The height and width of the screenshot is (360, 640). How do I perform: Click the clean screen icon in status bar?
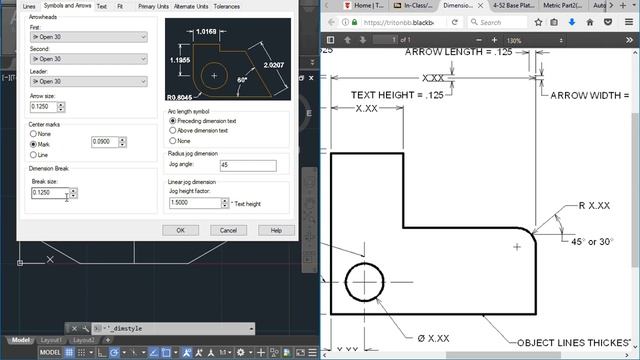[x=300, y=352]
